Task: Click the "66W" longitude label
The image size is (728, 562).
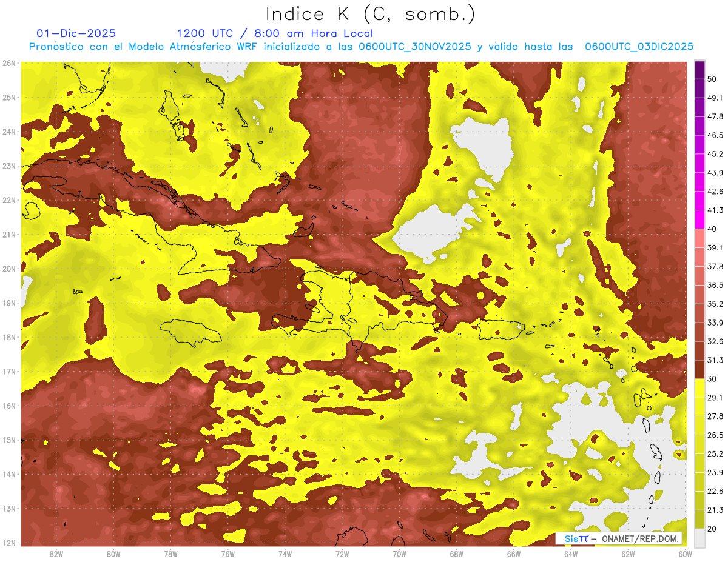Action: (x=513, y=554)
